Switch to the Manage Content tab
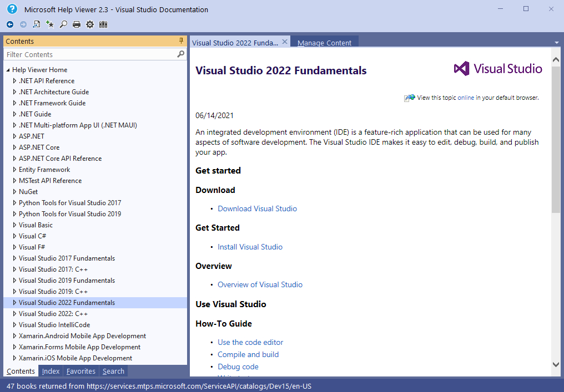 [324, 43]
